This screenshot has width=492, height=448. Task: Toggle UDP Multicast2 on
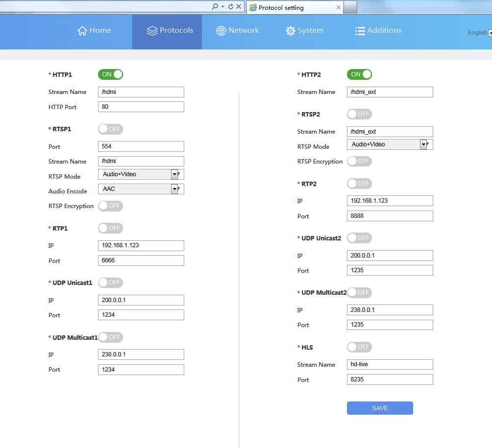[359, 292]
